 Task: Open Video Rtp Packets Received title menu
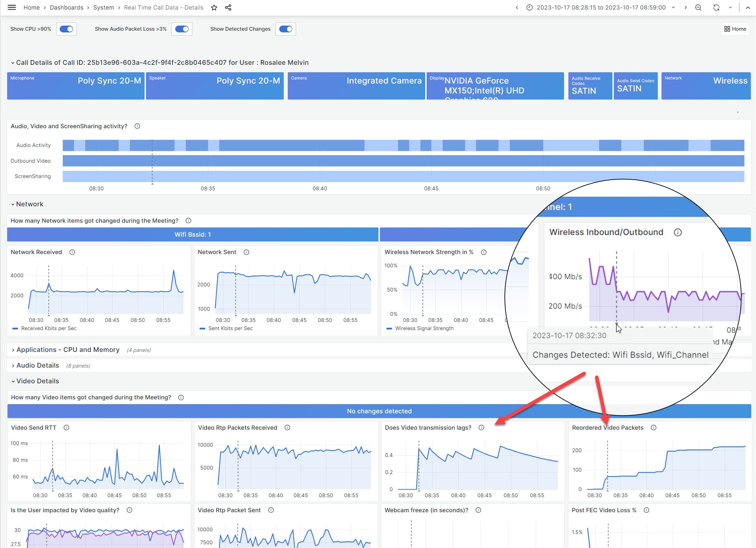[238, 428]
